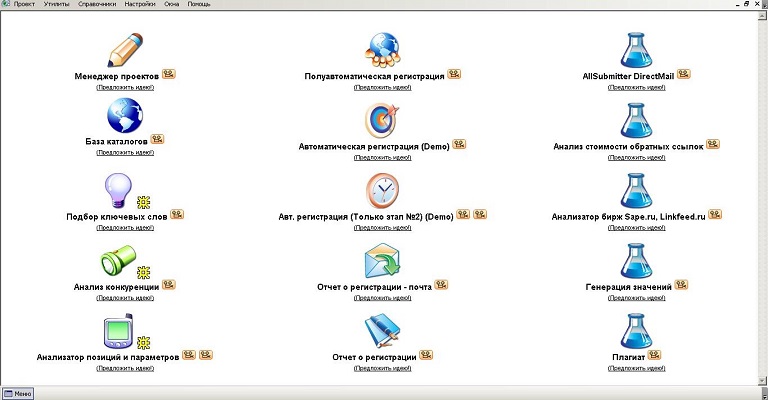Viewport: 768px width, 400px height.
Task: Click the Анализатор бирж Sape.ru flask icon
Action: pos(636,190)
